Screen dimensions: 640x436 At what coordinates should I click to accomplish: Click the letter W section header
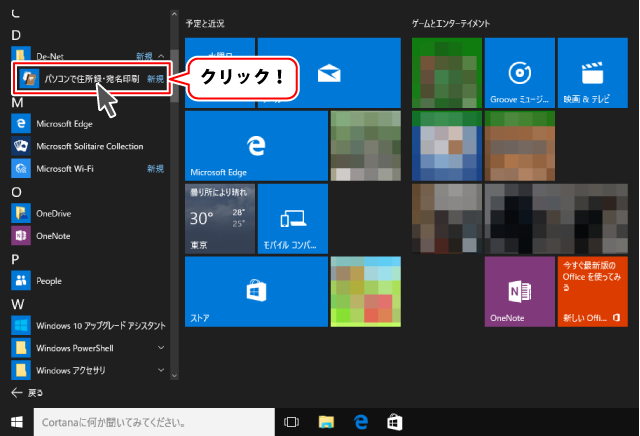pyautogui.click(x=17, y=303)
